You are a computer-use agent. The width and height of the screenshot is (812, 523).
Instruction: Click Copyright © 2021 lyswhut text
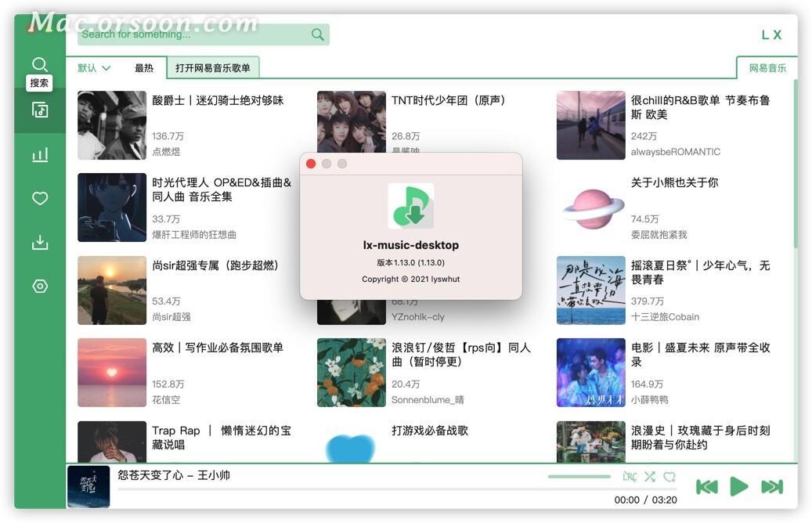[410, 279]
